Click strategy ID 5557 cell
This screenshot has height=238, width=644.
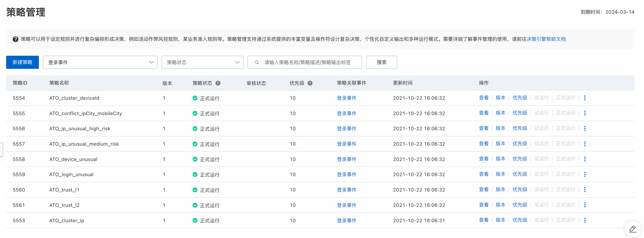point(19,144)
